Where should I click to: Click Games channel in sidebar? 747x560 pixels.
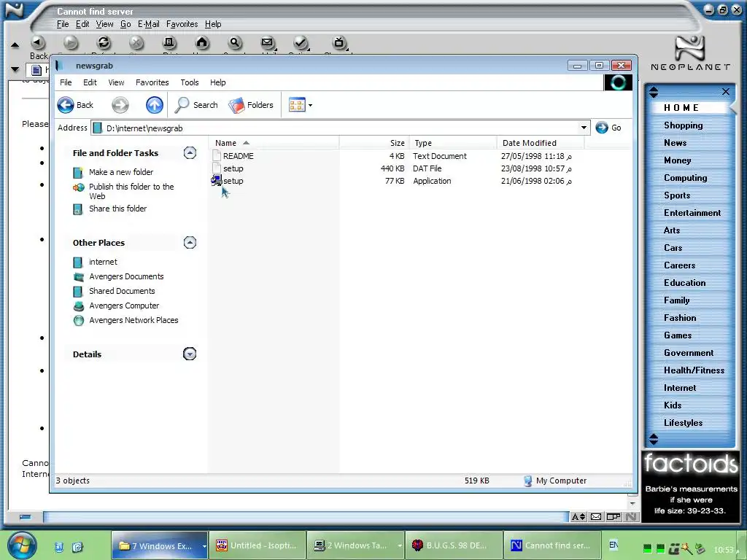(678, 335)
